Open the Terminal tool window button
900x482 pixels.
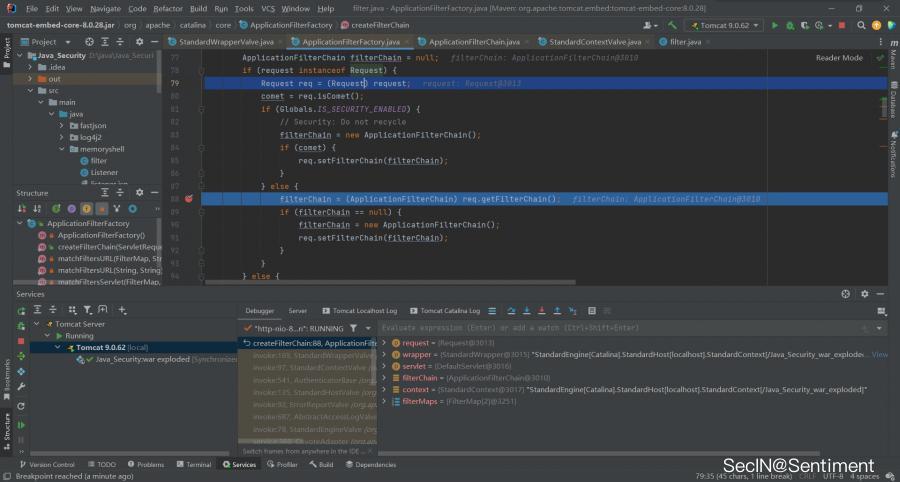(x=198, y=464)
